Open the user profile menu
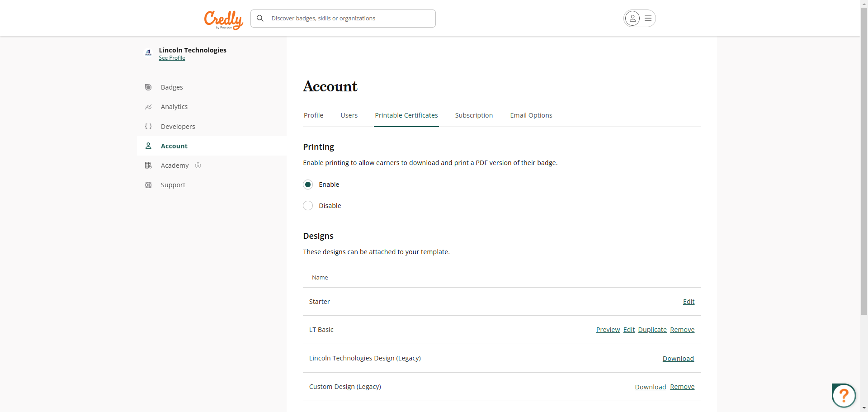Image resolution: width=868 pixels, height=412 pixels. point(639,19)
